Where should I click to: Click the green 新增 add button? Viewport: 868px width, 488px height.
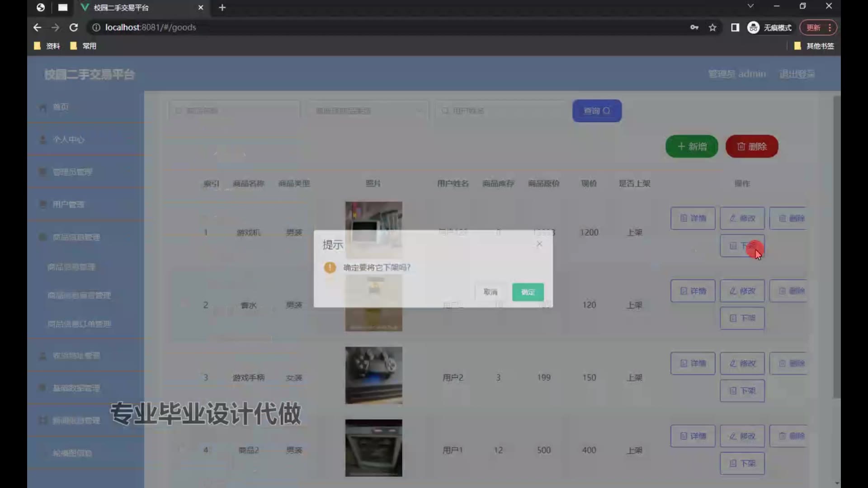(692, 146)
